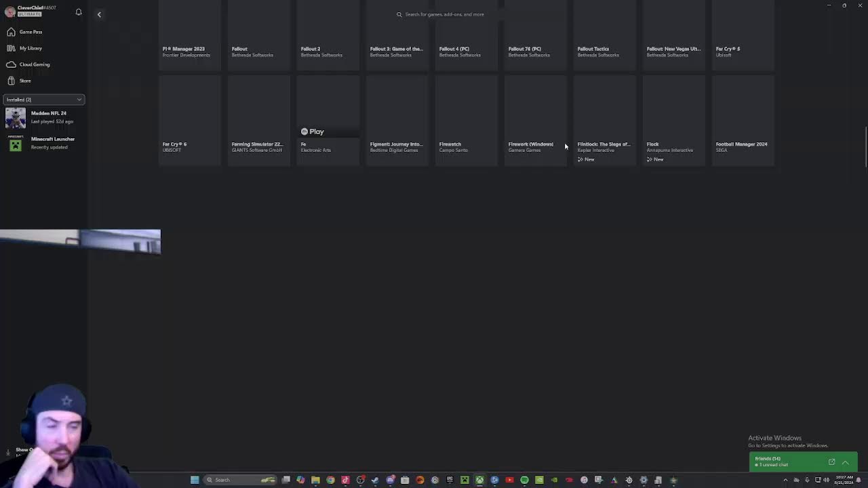
Task: Expand the Installed (2) dropdown
Action: click(x=43, y=100)
